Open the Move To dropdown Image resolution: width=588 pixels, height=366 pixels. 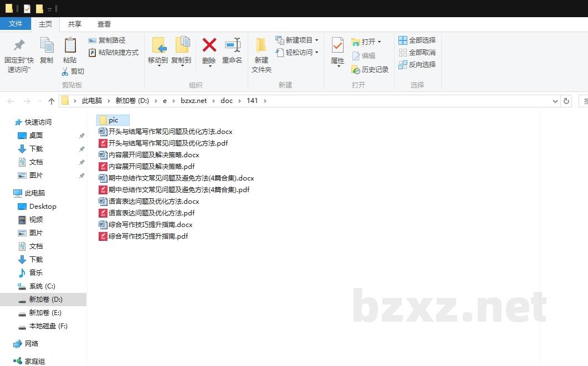(x=158, y=64)
